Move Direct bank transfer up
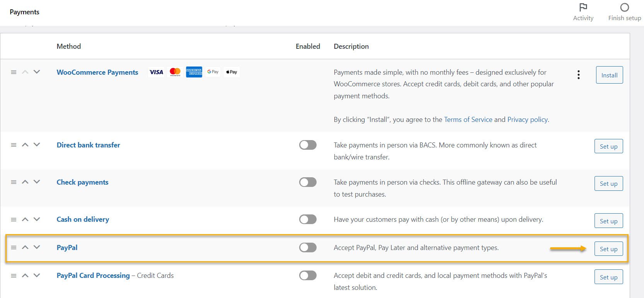 coord(25,145)
